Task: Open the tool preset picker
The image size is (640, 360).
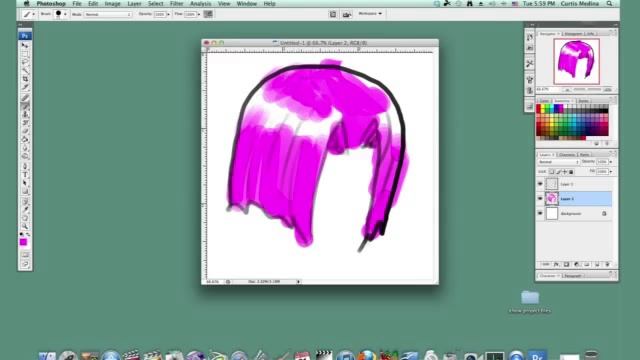Action: [x=29, y=14]
